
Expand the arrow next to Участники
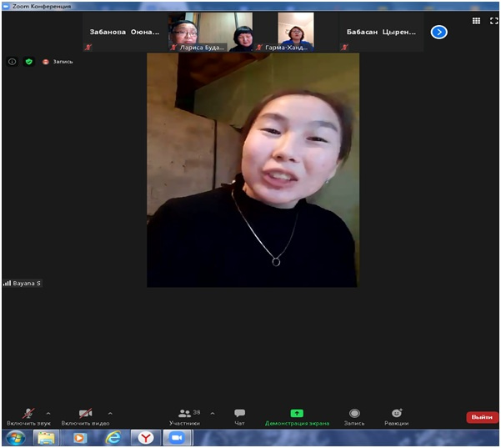click(x=212, y=413)
